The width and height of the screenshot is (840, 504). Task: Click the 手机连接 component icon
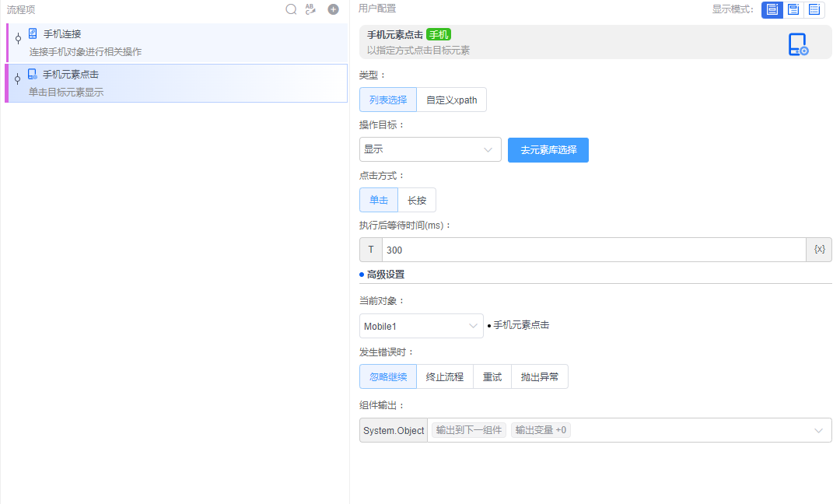click(32, 32)
